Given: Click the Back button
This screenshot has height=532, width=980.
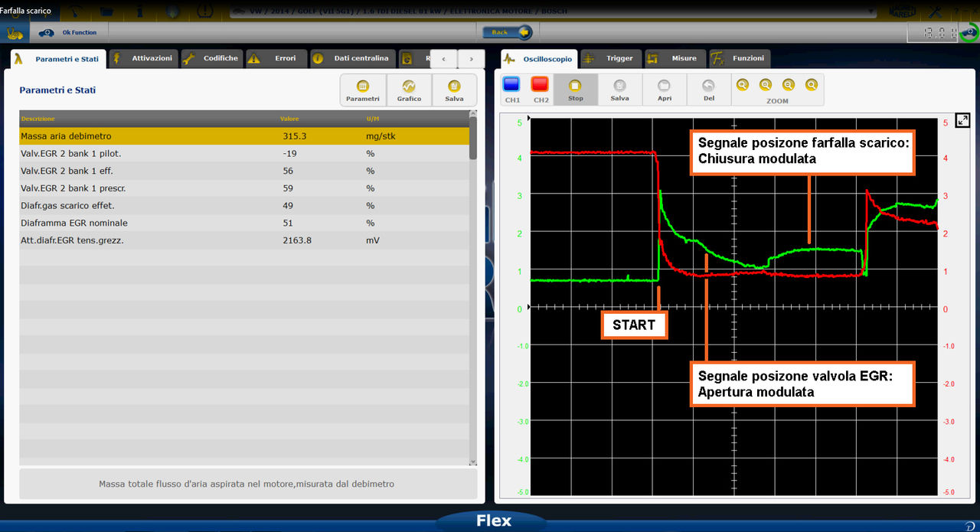Looking at the screenshot, I should point(507,32).
